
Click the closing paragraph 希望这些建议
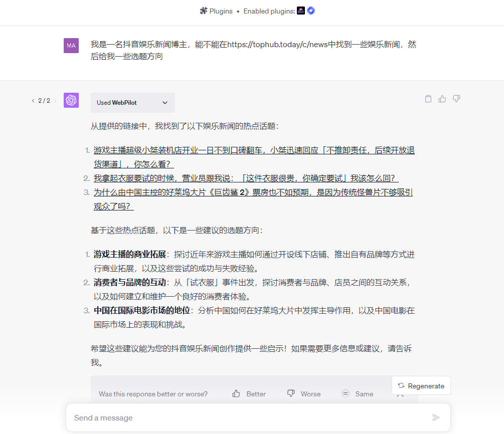click(x=251, y=355)
